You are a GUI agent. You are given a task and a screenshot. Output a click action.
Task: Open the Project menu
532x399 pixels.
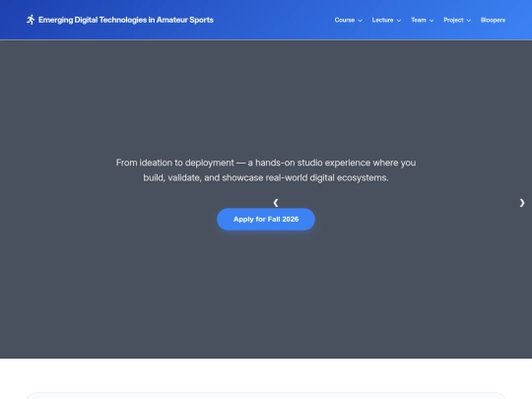[x=457, y=20]
